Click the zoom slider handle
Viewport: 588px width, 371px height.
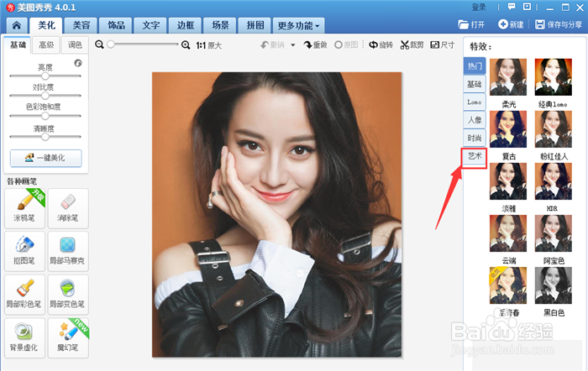click(111, 44)
